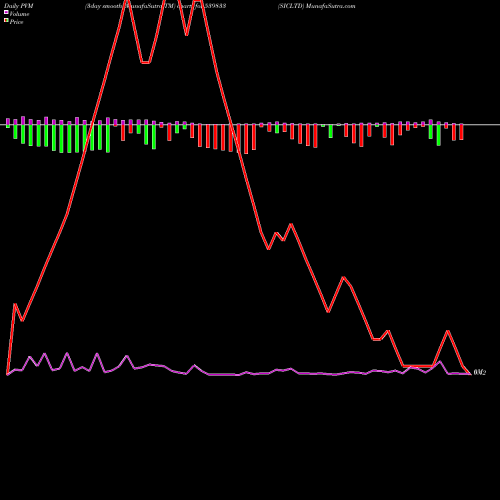Screen dimensions: 500x500
Task: Click the "Daily PVM" chart title
Action: pos(19,6)
